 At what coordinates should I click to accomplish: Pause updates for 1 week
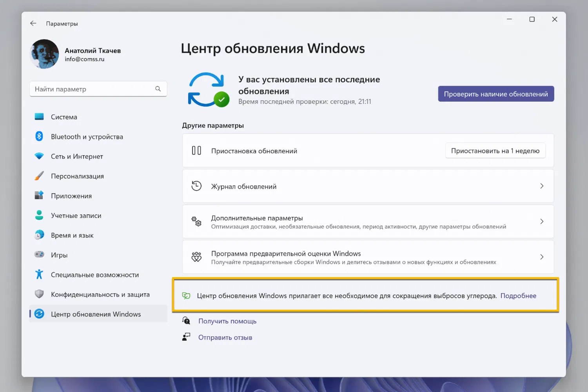[495, 151]
